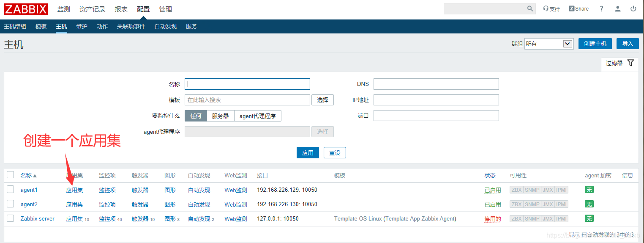This screenshot has height=243, width=644.
Task: Click the 导入 button
Action: click(x=628, y=44)
